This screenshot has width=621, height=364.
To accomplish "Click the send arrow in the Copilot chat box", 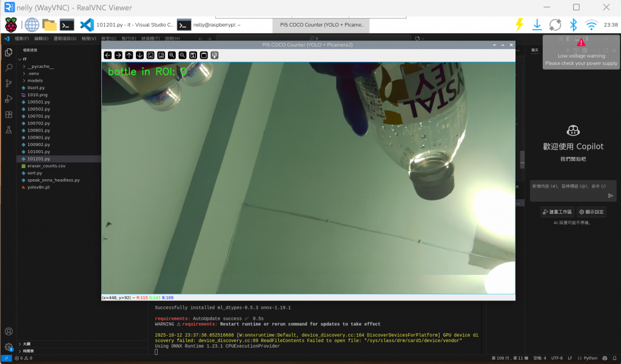I will click(610, 196).
